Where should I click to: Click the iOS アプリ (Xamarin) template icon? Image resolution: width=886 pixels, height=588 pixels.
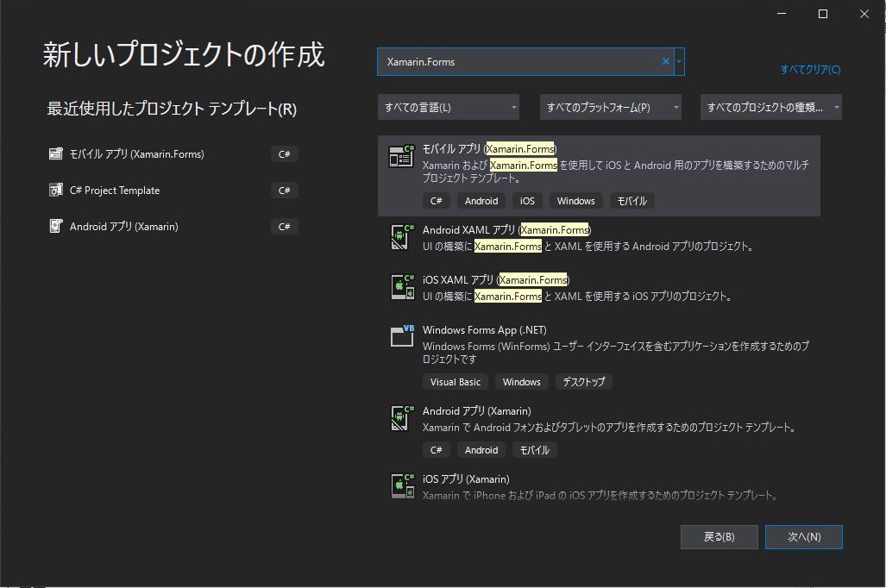(x=400, y=486)
